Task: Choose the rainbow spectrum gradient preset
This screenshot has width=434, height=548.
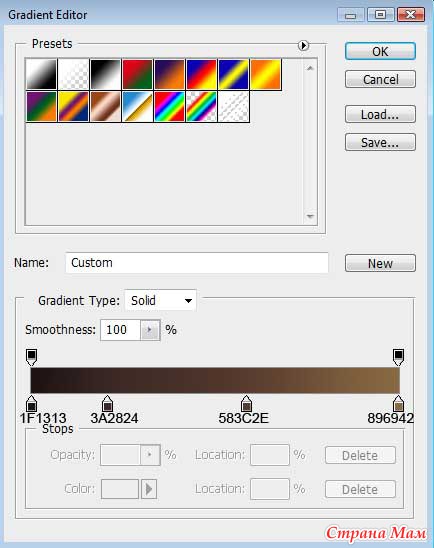Action: click(x=169, y=106)
